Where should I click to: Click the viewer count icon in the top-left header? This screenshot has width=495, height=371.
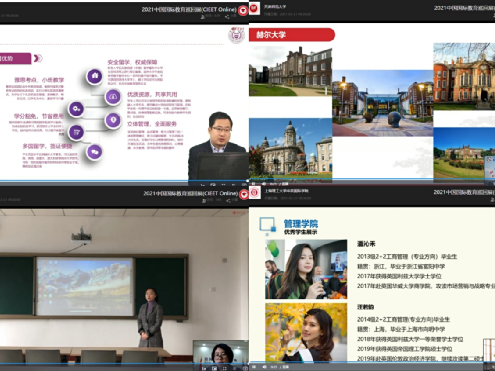pos(202,17)
